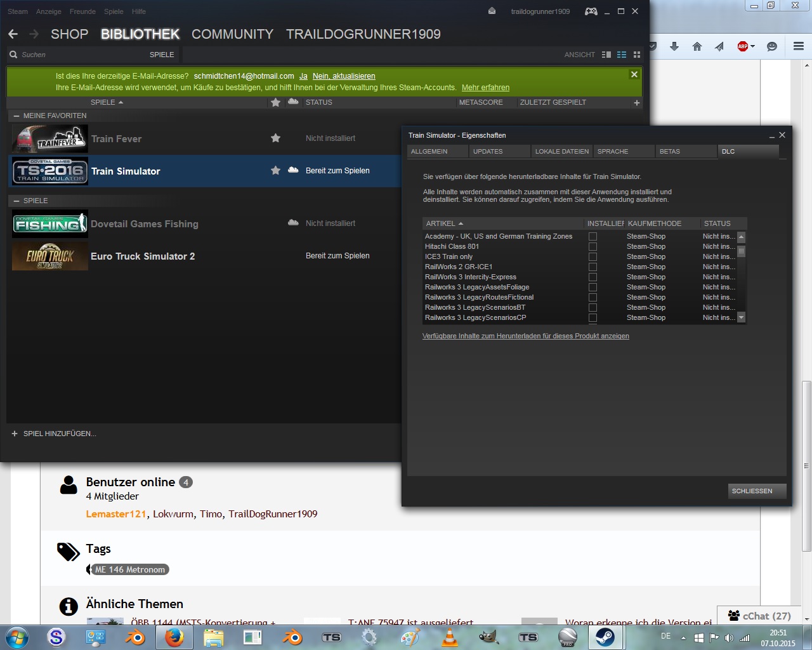Add a library column with plus icon
812x650 pixels.
pos(637,103)
